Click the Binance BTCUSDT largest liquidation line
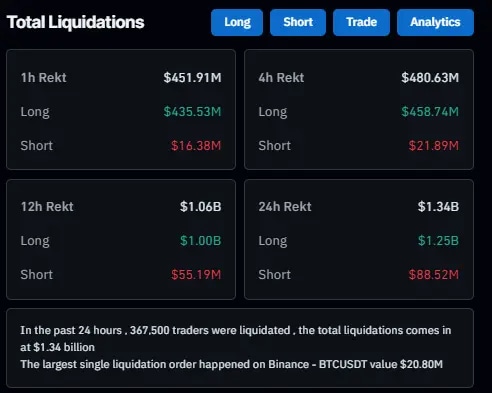 click(x=232, y=364)
